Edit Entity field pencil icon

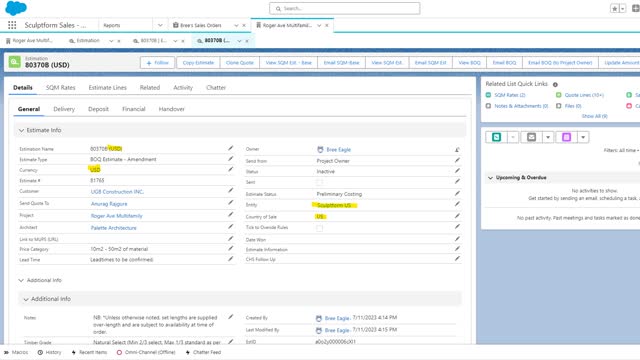[457, 204]
